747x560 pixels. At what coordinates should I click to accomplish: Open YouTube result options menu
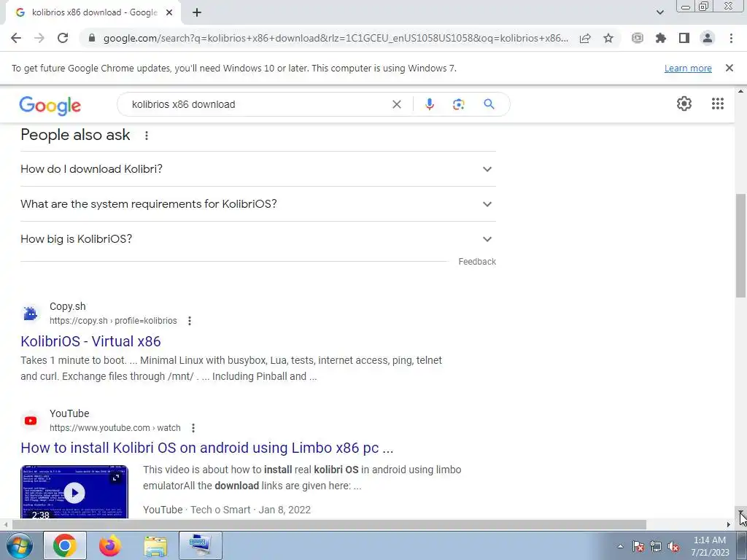point(193,428)
